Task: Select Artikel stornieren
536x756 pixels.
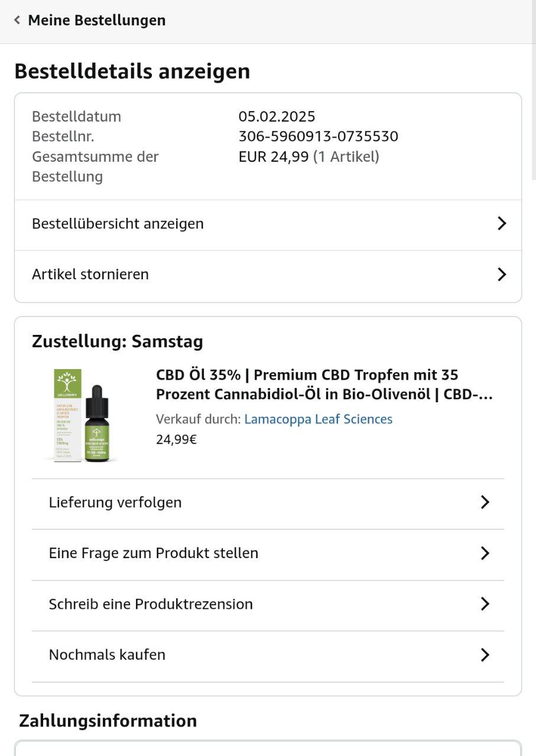Action: pyautogui.click(x=90, y=275)
